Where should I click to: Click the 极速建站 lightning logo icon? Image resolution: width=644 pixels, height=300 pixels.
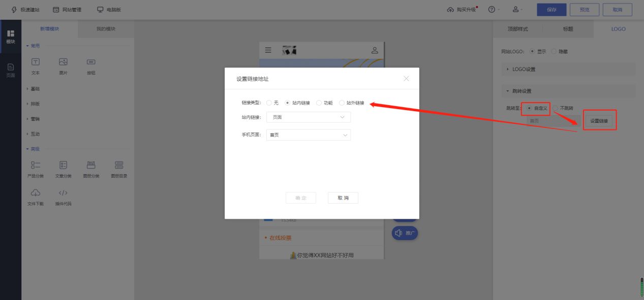pyautogui.click(x=14, y=10)
